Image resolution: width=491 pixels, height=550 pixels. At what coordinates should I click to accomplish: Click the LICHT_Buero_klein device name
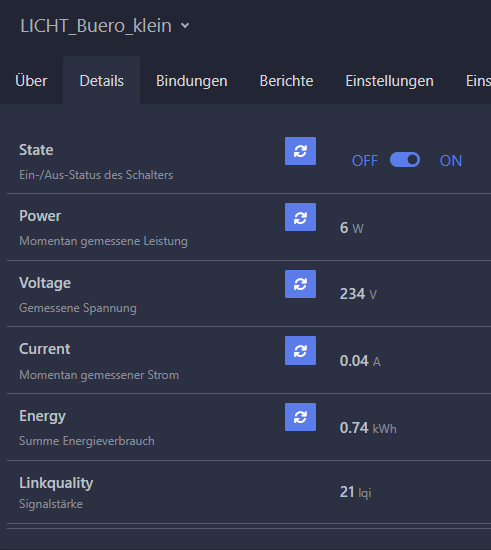coord(96,26)
